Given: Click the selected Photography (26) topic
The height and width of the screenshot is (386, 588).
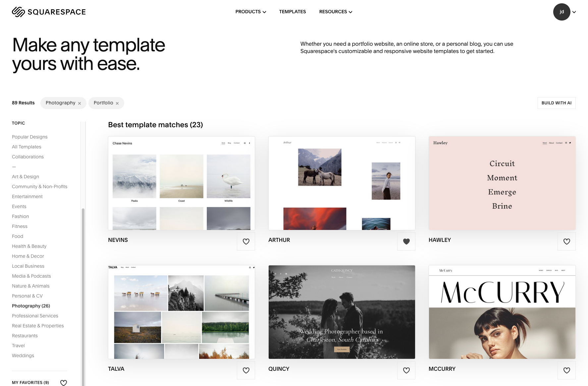Looking at the screenshot, I should (31, 306).
